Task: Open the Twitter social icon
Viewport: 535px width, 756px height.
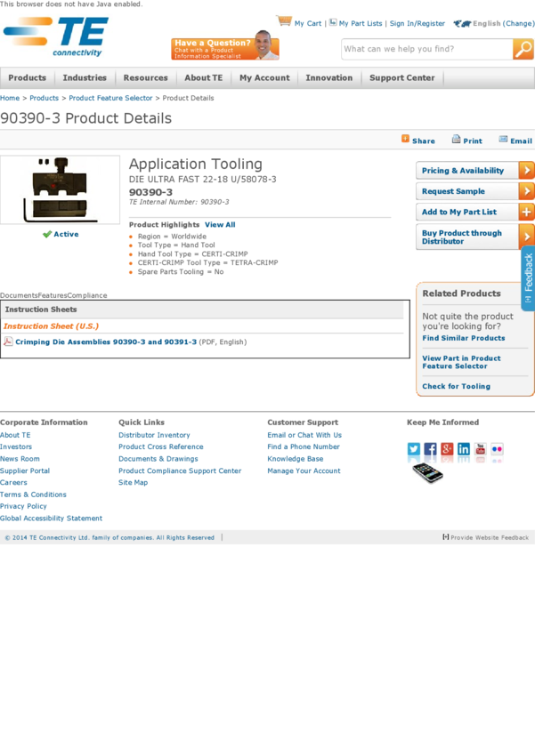Action: click(x=414, y=449)
